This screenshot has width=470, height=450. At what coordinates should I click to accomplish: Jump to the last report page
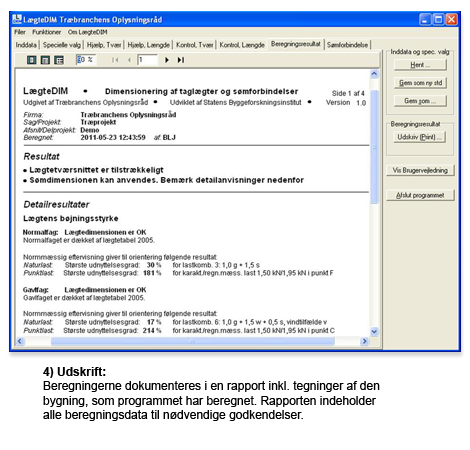click(x=181, y=60)
